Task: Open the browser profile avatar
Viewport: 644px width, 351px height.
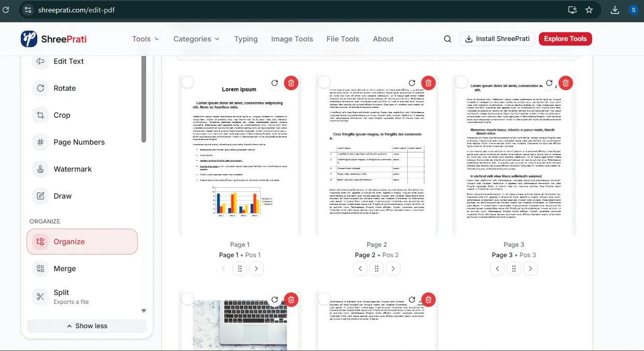Action: [x=634, y=10]
